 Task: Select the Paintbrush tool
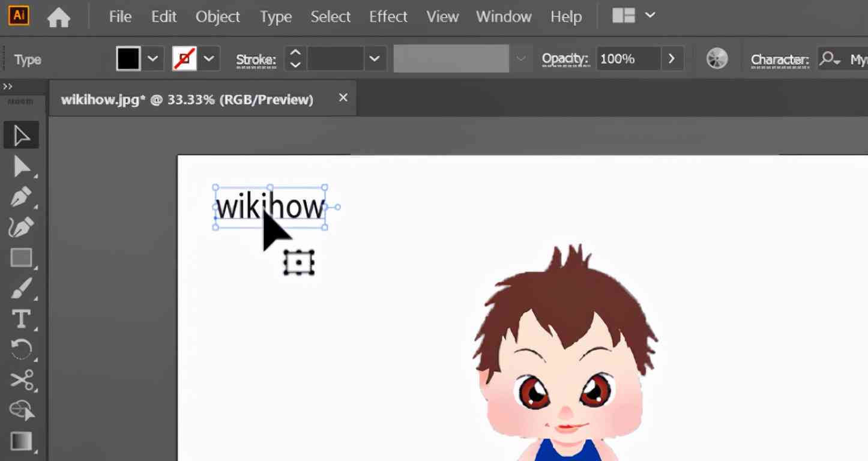tap(22, 289)
